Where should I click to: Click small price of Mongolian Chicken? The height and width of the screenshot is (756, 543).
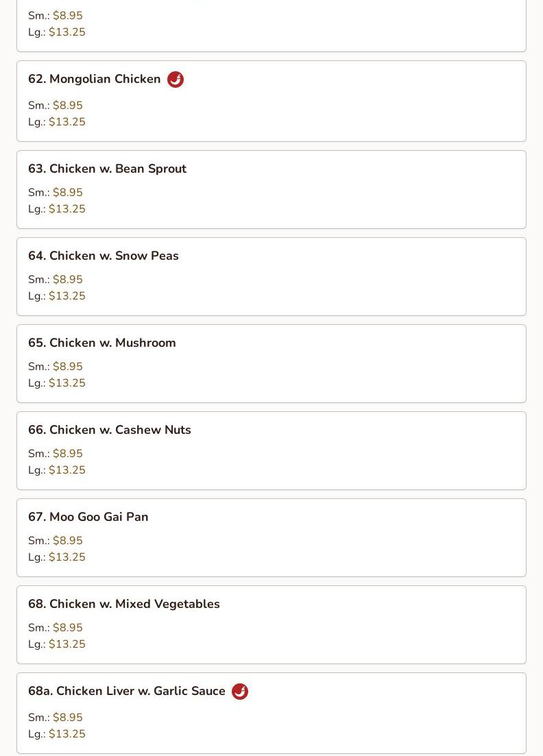pyautogui.click(x=67, y=106)
